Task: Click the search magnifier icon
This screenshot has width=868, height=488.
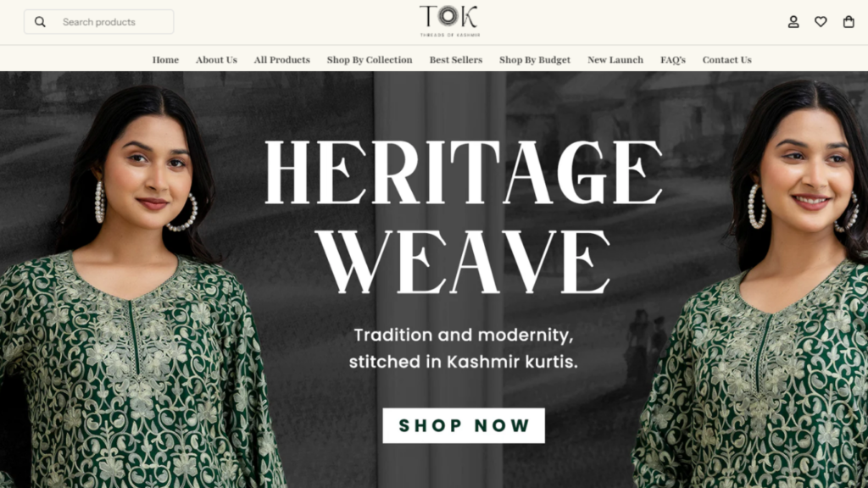Action: pyautogui.click(x=40, y=22)
